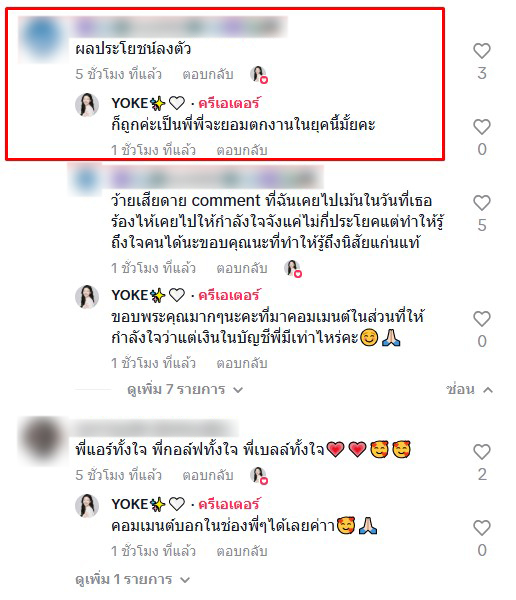The image size is (516, 600).
Task: Tap the heart on the "ว้ายเสียดาย comment" reply
Action: pos(482,203)
